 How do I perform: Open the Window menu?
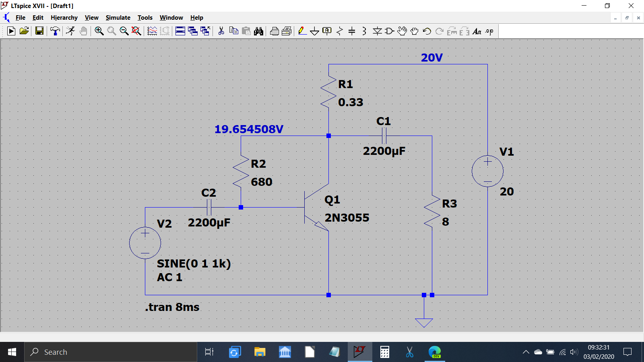(x=171, y=18)
